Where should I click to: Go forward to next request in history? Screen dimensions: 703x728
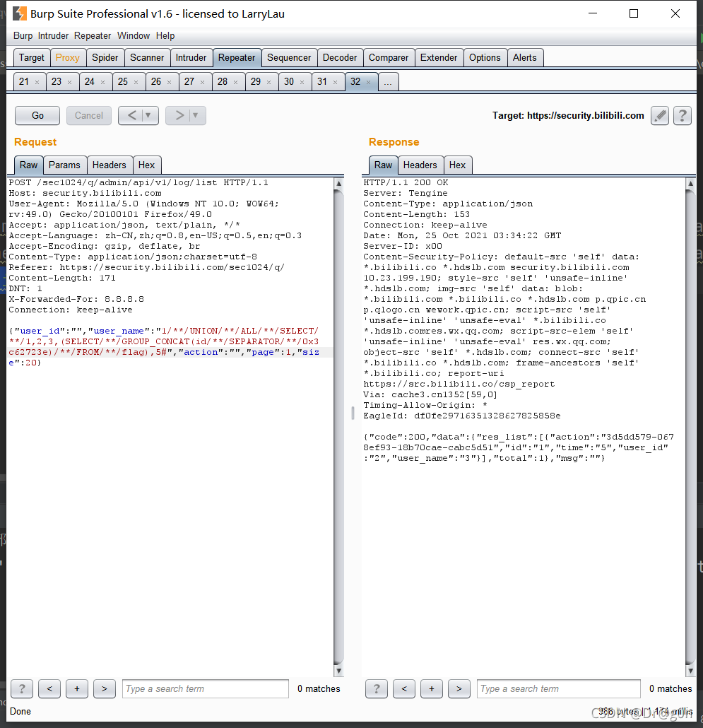click(x=179, y=115)
